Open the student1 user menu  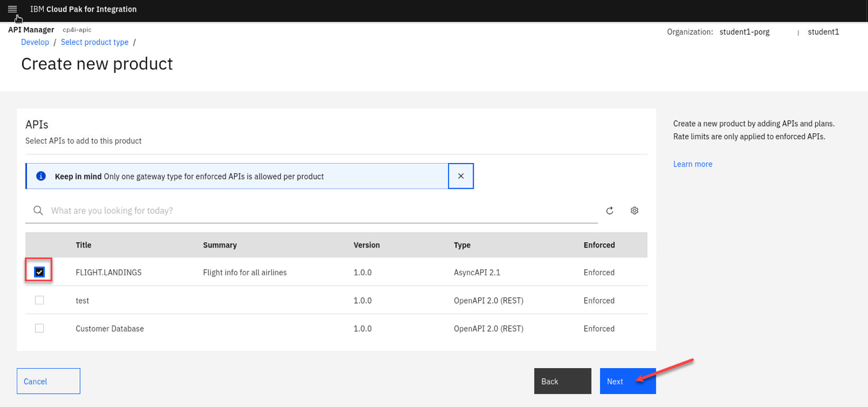[x=823, y=32]
